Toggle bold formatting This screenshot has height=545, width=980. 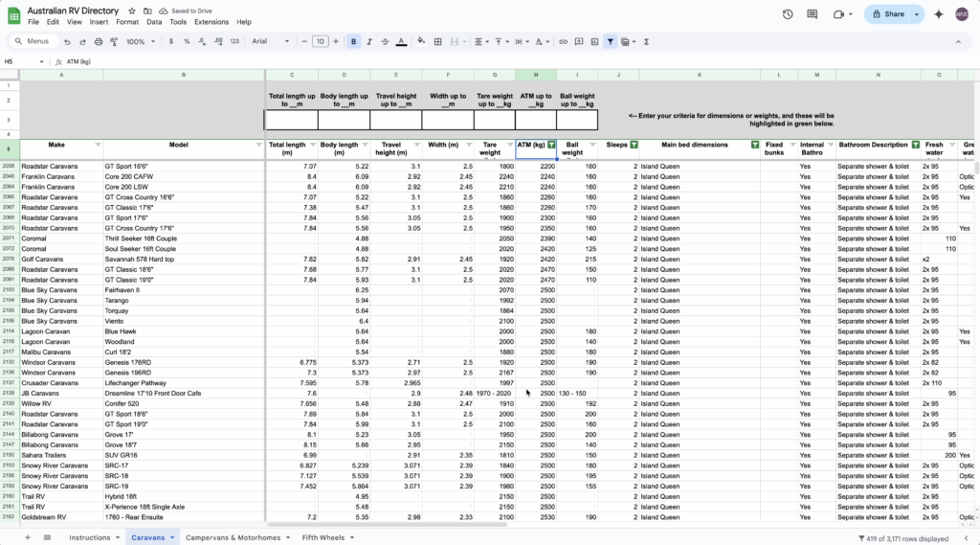coord(354,42)
